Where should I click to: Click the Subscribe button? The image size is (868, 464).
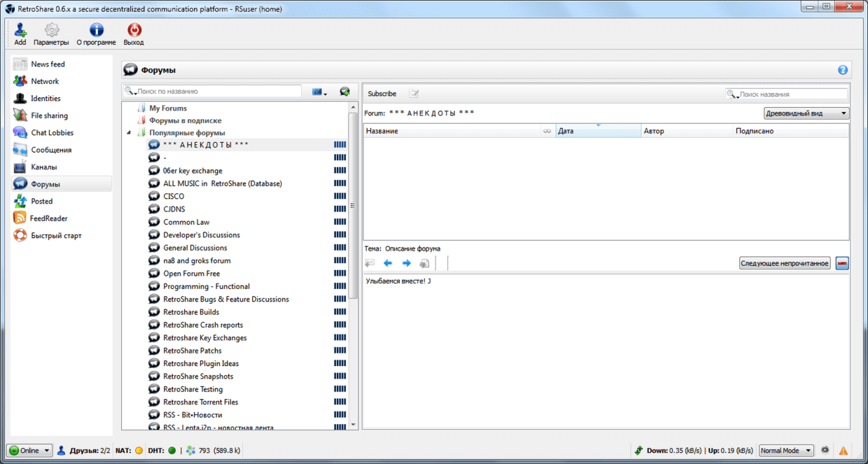pyautogui.click(x=381, y=94)
